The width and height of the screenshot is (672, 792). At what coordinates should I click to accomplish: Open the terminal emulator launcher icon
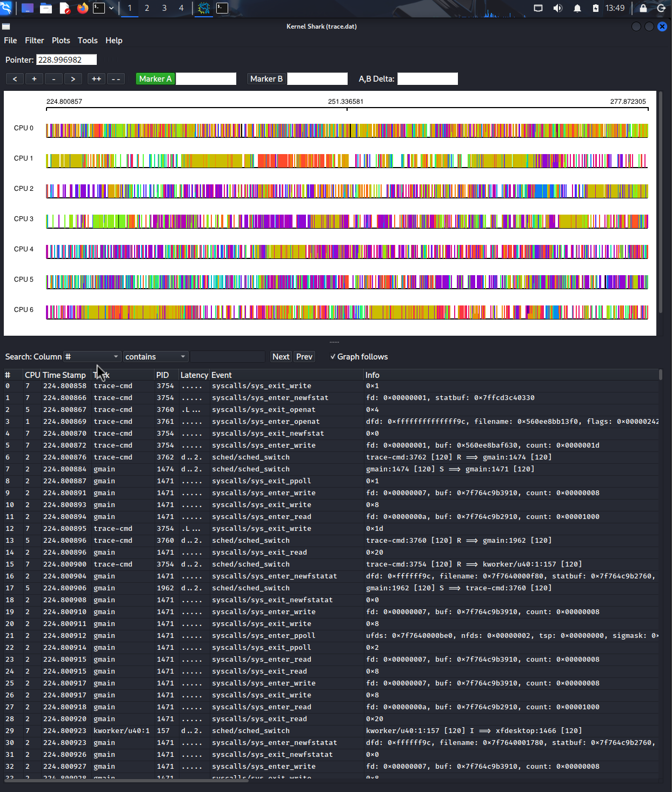[x=99, y=8]
